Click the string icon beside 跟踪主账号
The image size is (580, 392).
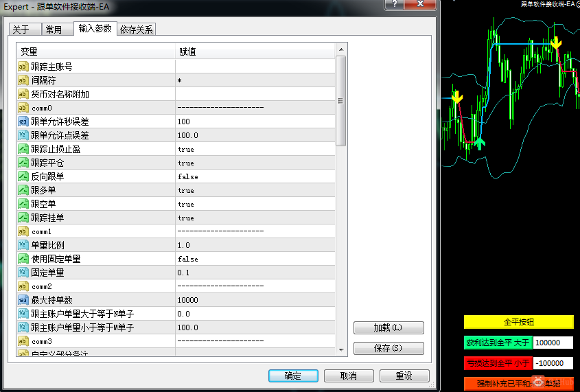[x=23, y=67]
